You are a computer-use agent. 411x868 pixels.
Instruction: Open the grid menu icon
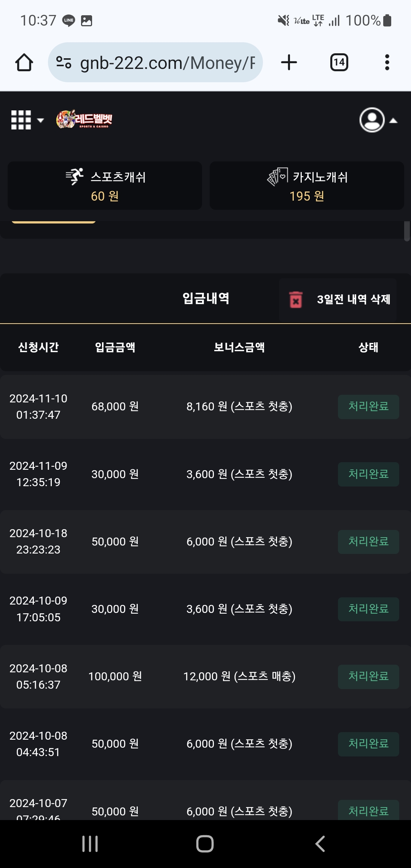click(21, 120)
